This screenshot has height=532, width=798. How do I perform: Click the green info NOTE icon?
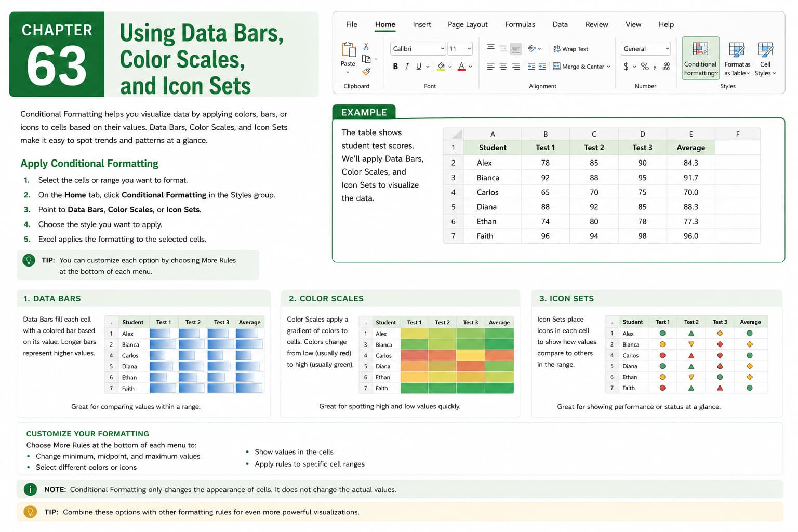(30, 489)
